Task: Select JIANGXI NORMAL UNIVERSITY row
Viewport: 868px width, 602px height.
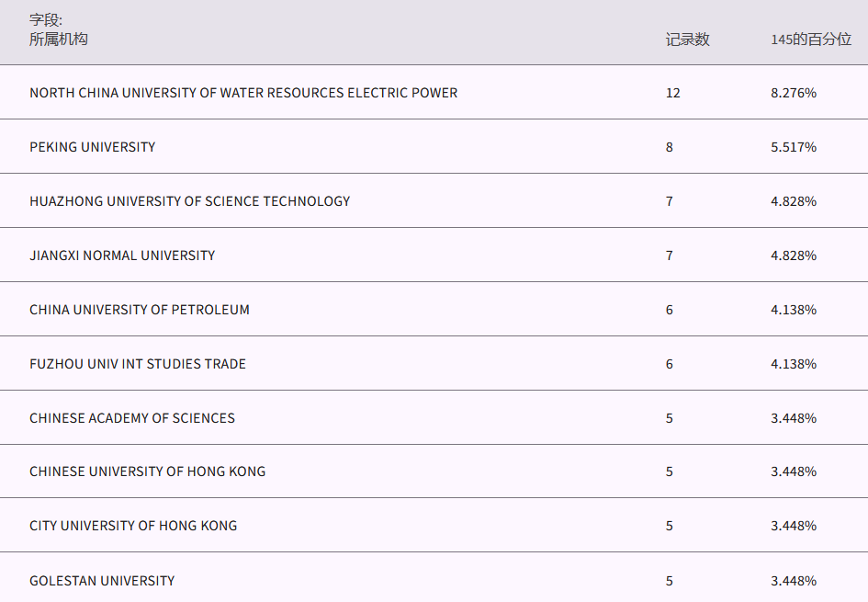Action: pyautogui.click(x=122, y=256)
